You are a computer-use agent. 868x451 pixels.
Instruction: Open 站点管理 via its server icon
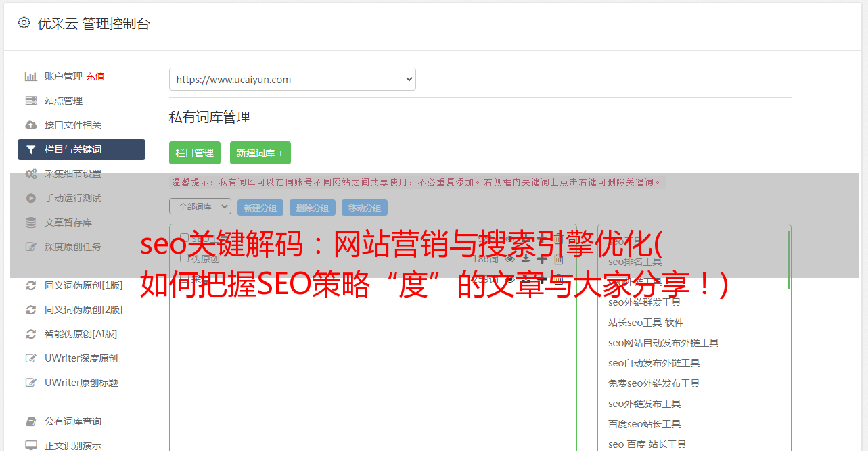pos(31,101)
